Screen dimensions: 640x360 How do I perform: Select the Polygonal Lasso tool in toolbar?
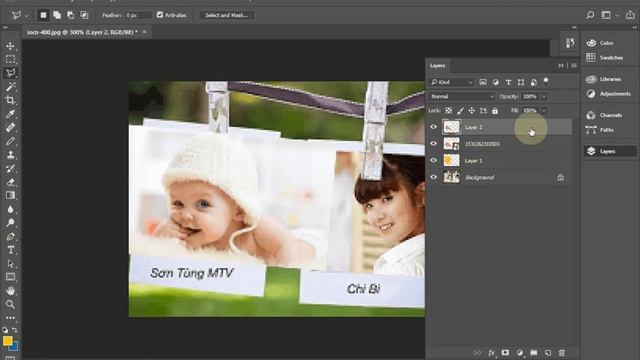click(x=11, y=73)
